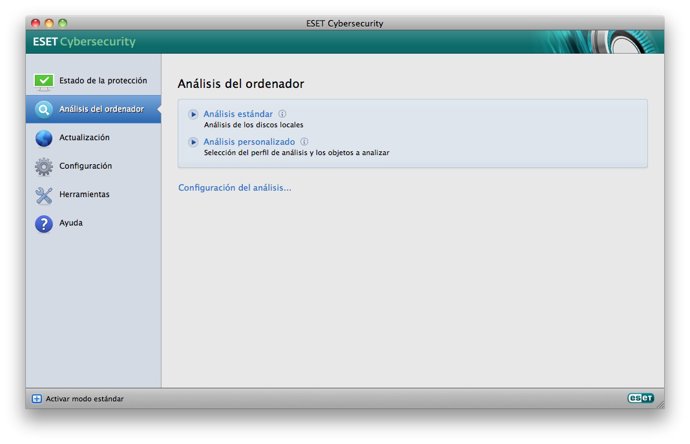Click the window resize grip in corner
Viewport: 690px width, 444px height.
(x=660, y=404)
